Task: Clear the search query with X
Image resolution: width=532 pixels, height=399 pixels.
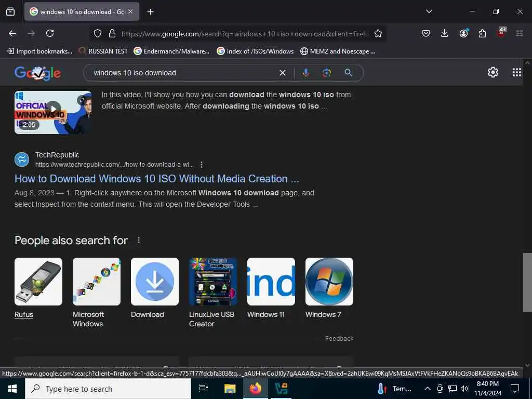Action: point(282,73)
